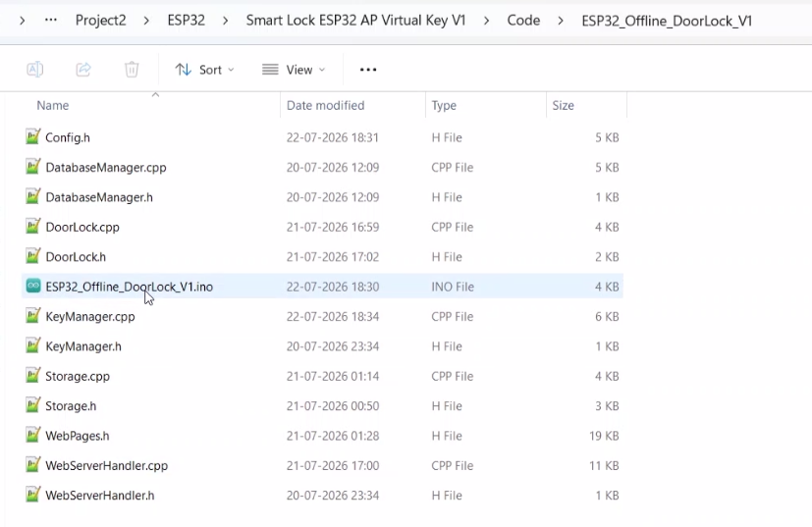
Task: Select KeyManager.h file name
Action: [x=83, y=346]
